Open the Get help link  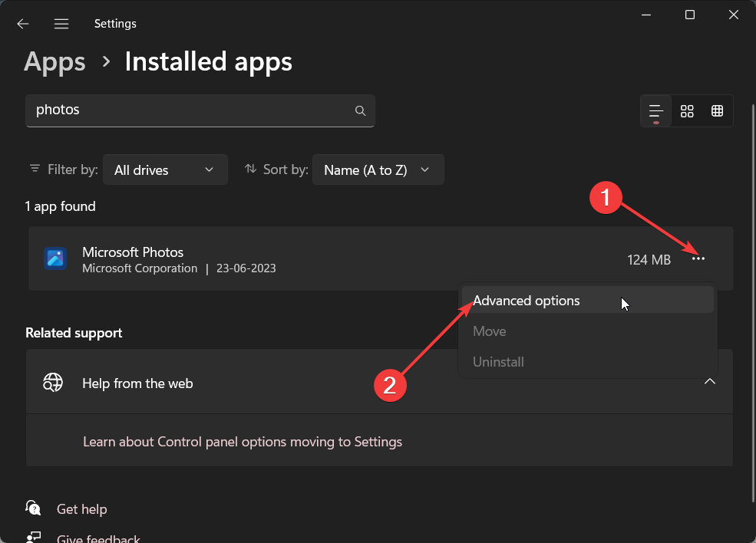pos(82,509)
